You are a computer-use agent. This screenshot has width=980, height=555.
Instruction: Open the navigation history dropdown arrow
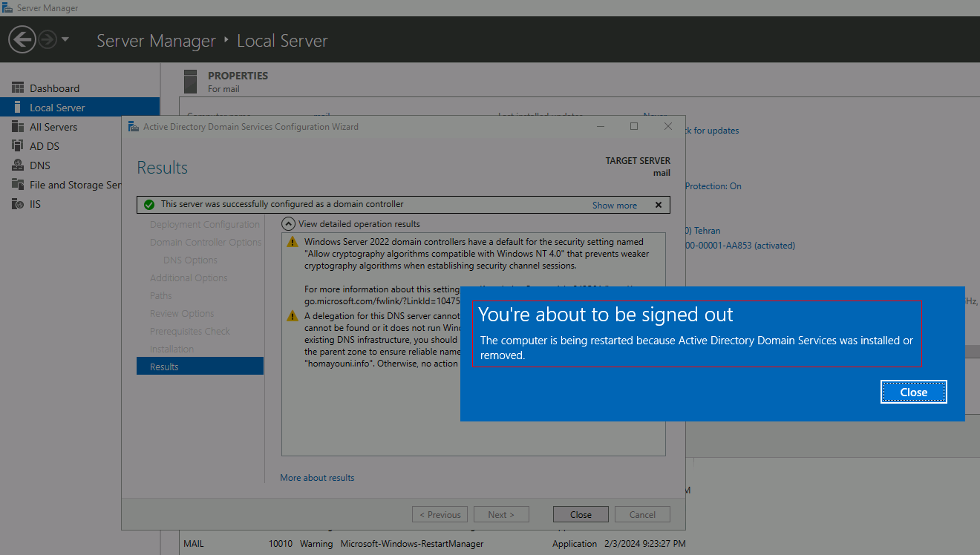[x=65, y=39]
